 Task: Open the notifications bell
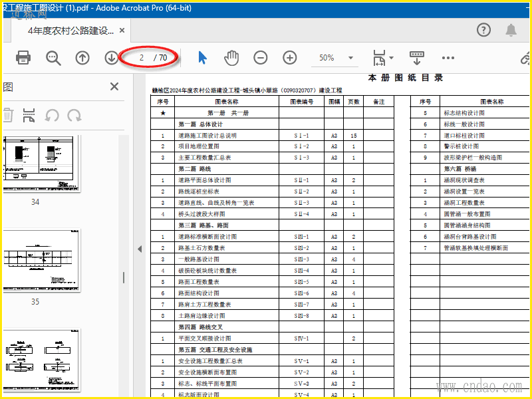pyautogui.click(x=511, y=30)
